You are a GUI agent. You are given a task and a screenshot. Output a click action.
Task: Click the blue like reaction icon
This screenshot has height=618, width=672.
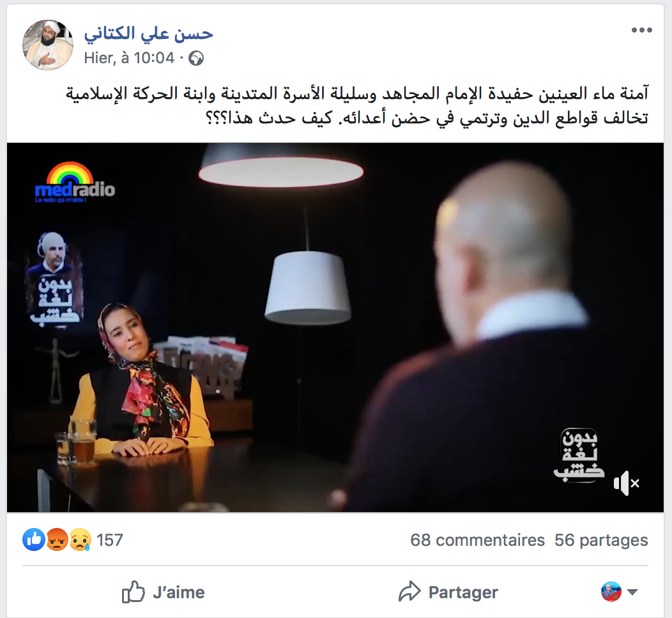(34, 539)
